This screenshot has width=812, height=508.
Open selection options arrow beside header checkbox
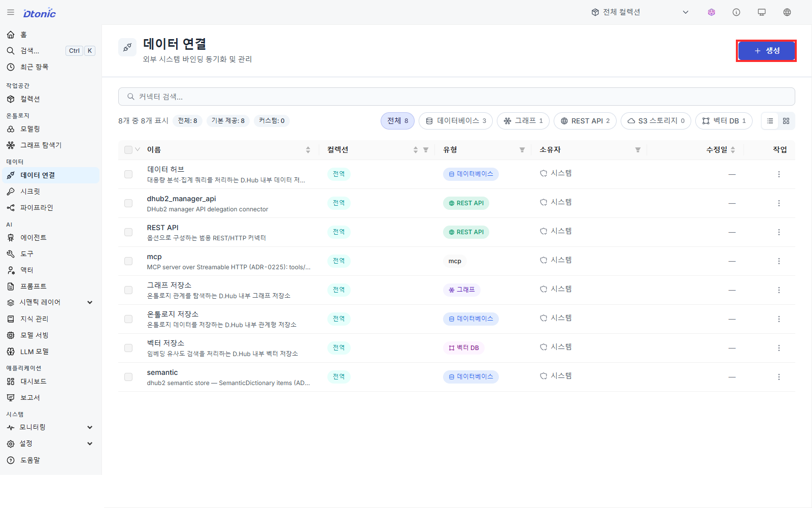click(x=138, y=150)
